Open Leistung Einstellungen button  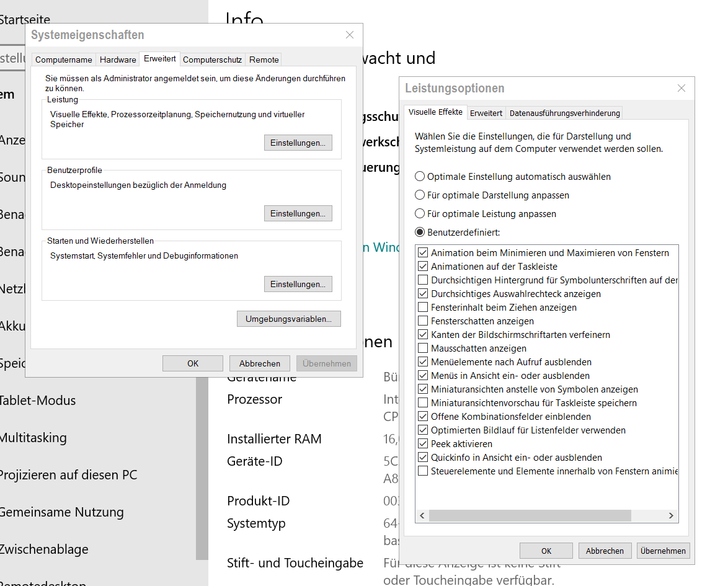(298, 143)
